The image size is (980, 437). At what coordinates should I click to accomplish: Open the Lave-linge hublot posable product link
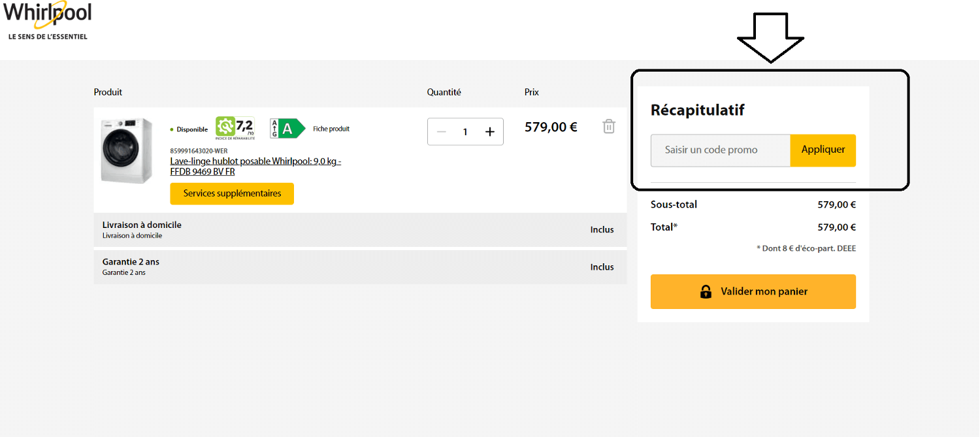(255, 167)
